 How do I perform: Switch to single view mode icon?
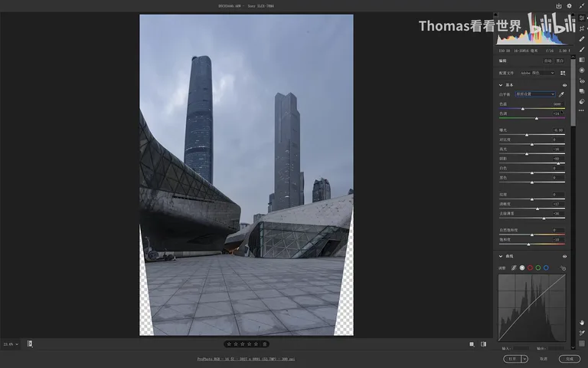472,344
